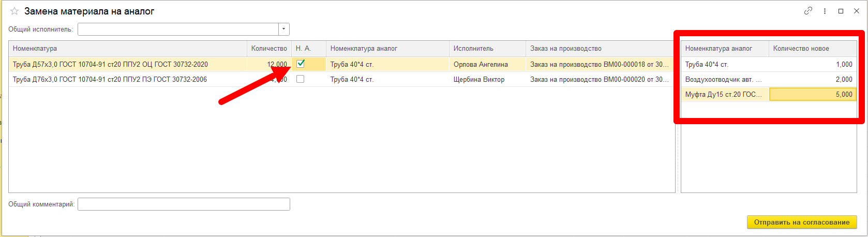Click Номенклатура аналог header in right table
Viewport: 868px width, 237px height.
point(725,48)
